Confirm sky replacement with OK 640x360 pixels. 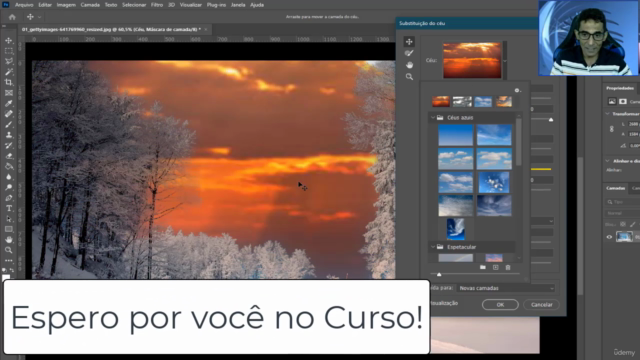tap(500, 304)
